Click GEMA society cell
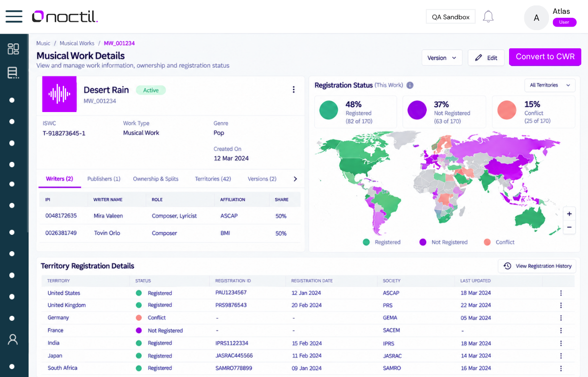Viewport: 588px width, 377px height. pos(390,318)
